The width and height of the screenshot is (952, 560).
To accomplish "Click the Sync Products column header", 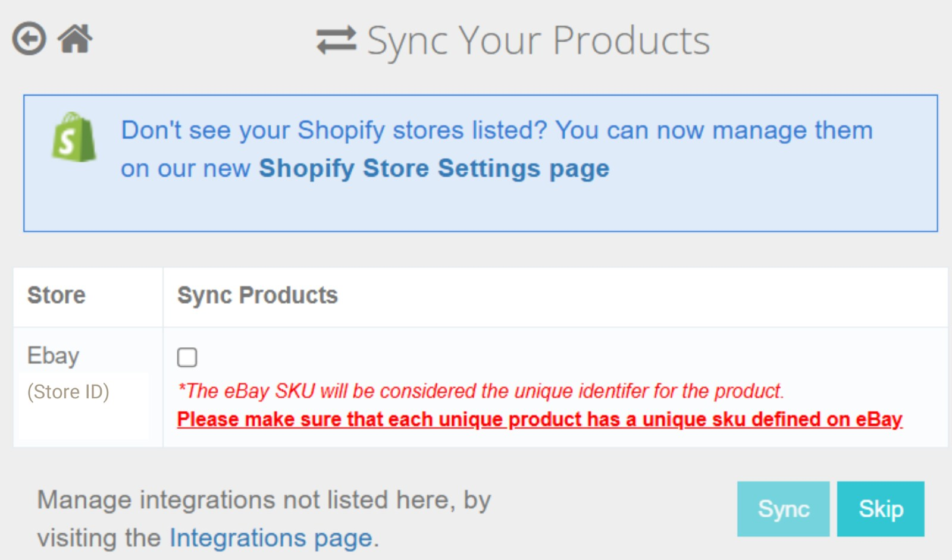I will tap(257, 295).
